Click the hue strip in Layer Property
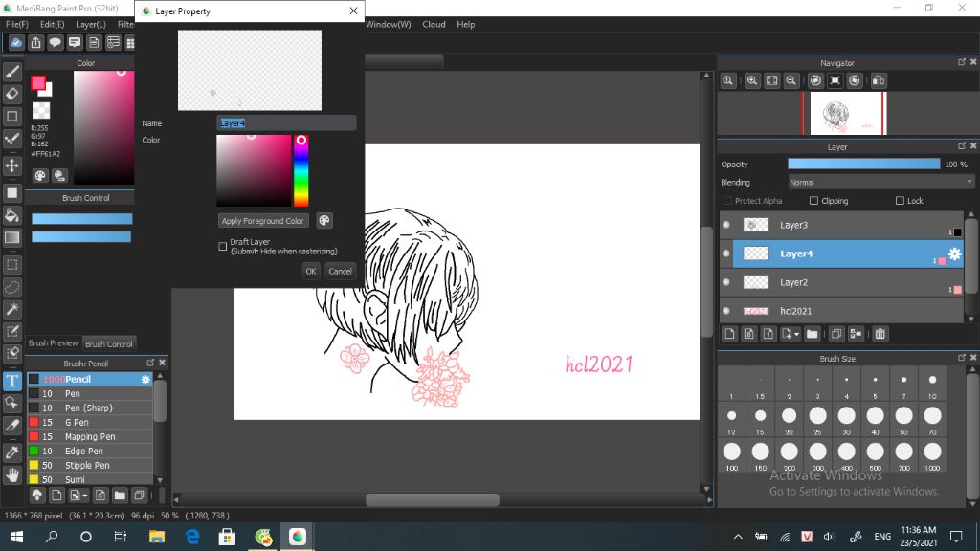Image resolution: width=980 pixels, height=551 pixels. click(x=301, y=170)
